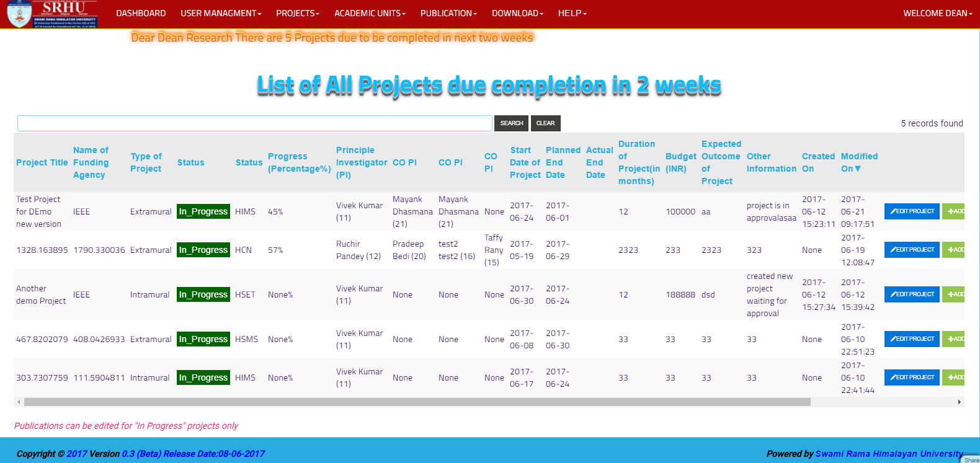
Task: Click green ADD button for 467.8202079 row
Action: pos(953,339)
